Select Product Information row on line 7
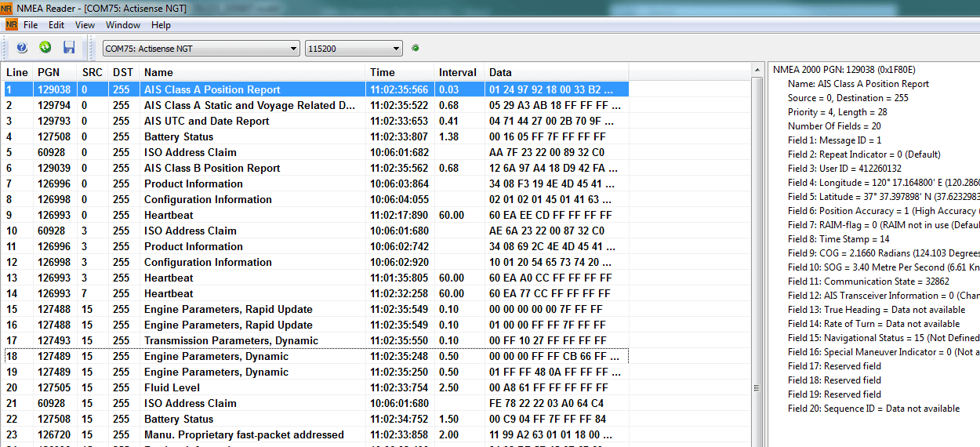Image resolution: width=980 pixels, height=447 pixels. pos(315,184)
